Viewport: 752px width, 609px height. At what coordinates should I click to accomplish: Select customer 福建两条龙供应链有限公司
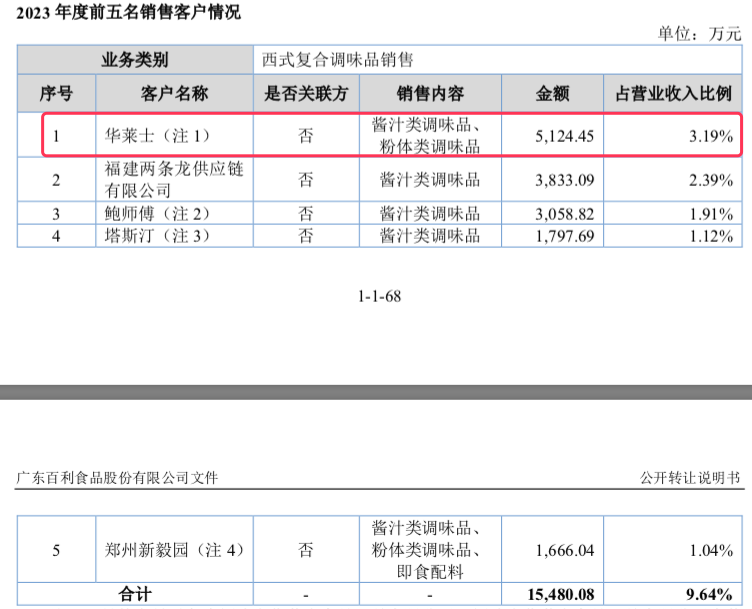(174, 179)
